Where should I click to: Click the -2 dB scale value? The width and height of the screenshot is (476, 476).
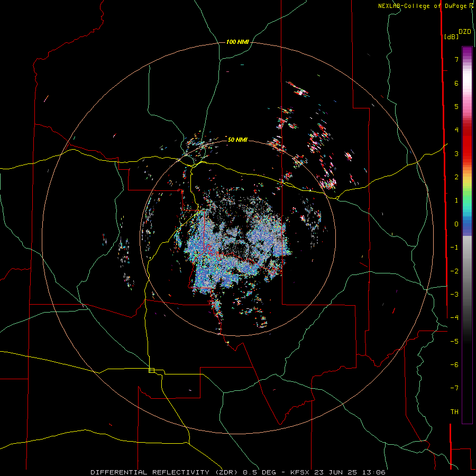(454, 271)
